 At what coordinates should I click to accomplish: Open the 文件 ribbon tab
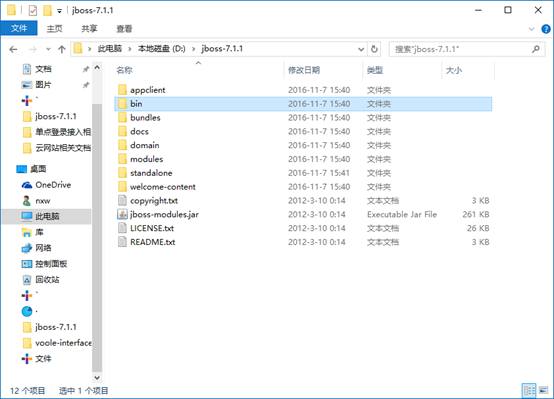[x=19, y=28]
